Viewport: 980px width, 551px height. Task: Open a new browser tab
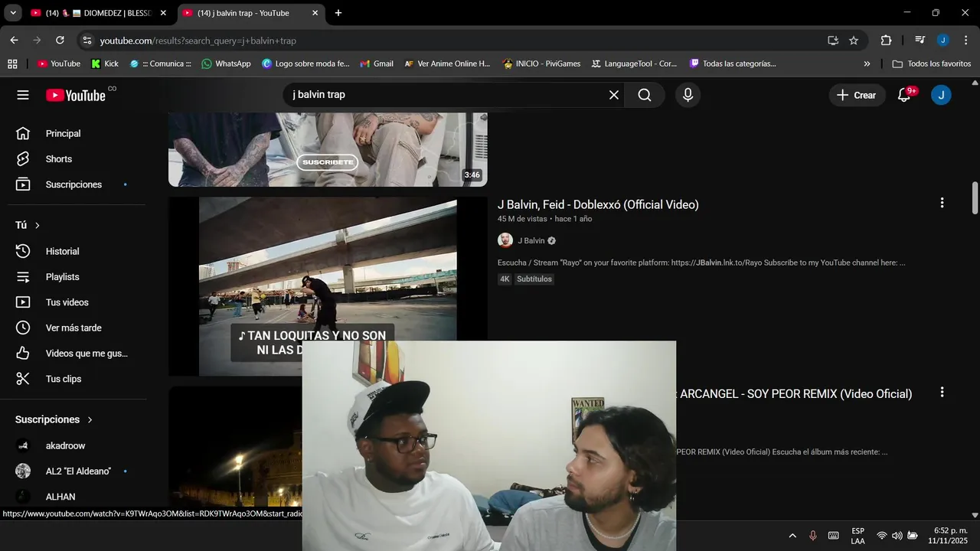(338, 13)
